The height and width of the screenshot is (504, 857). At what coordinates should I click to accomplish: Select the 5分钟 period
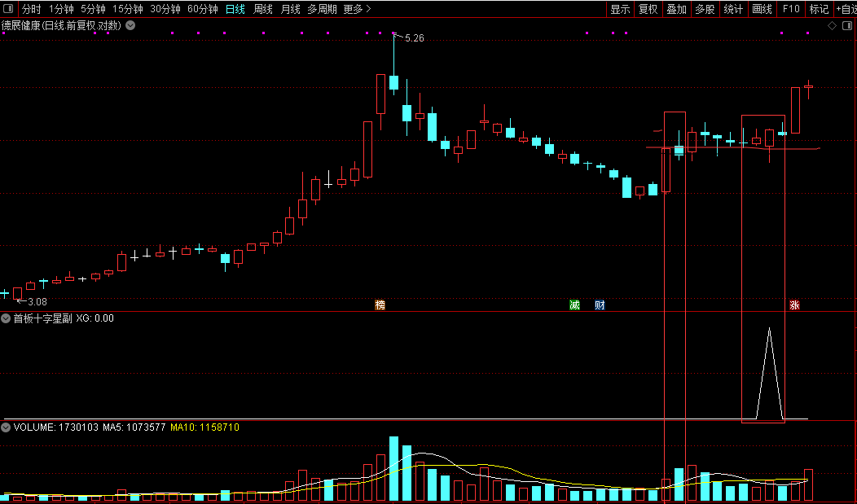93,9
